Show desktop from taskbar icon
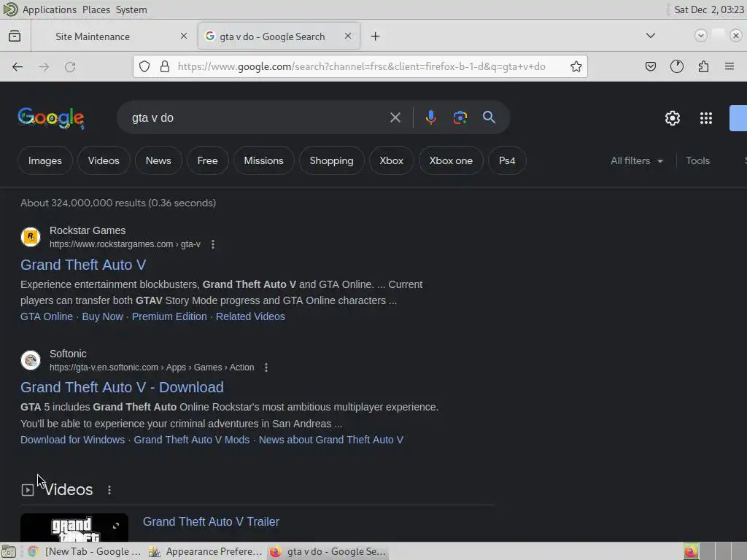Screen dimensions: 747x560 [x=9, y=551]
